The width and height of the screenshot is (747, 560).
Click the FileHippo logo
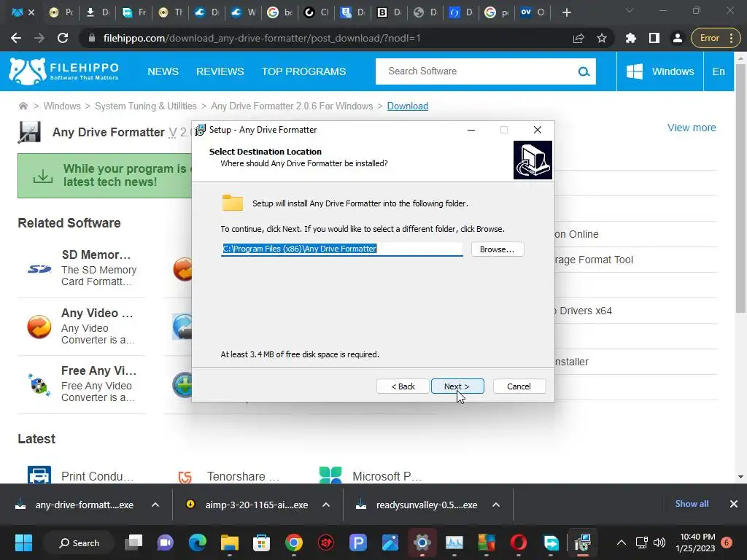tap(63, 71)
